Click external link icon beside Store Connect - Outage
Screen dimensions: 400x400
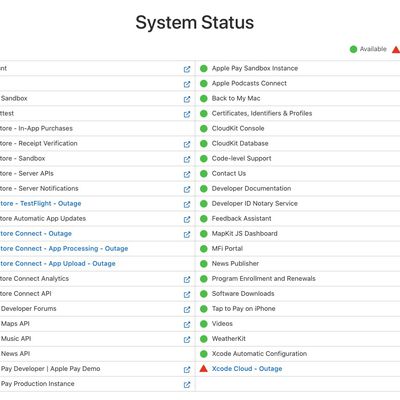[x=187, y=234]
